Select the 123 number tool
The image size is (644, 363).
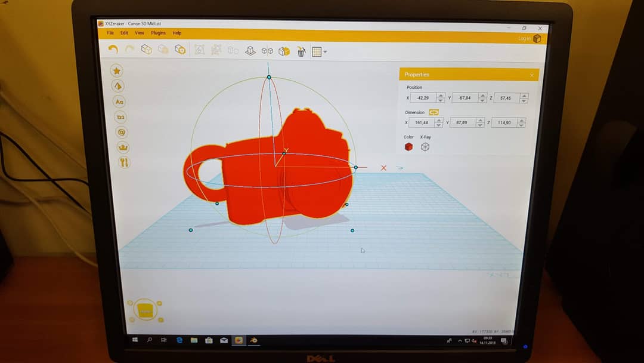[x=121, y=117]
